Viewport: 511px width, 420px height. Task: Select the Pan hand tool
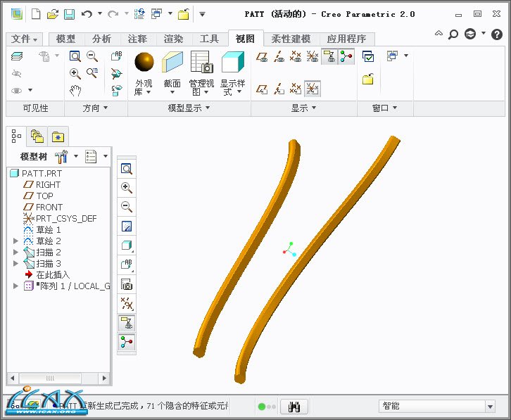pyautogui.click(x=75, y=90)
